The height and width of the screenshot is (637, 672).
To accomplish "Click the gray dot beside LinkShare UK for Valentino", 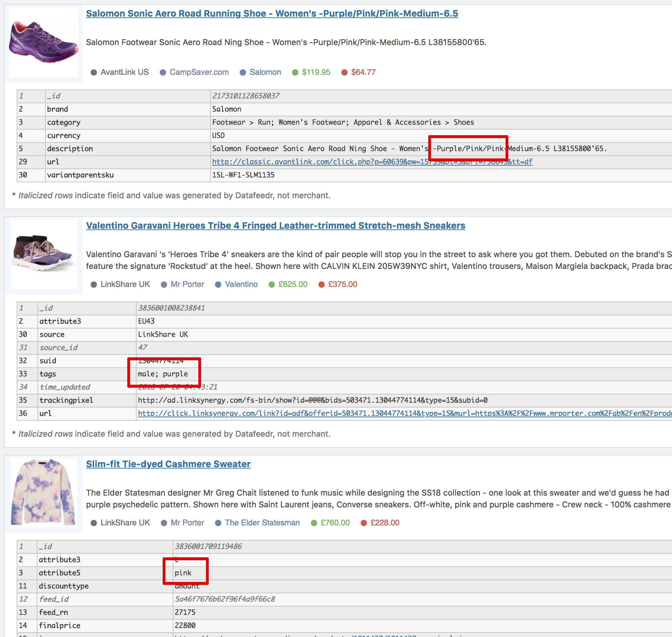I will pos(94,285).
